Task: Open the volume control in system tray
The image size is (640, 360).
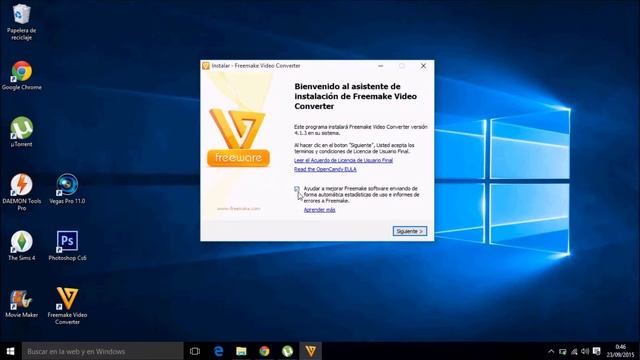Action: pyautogui.click(x=585, y=351)
